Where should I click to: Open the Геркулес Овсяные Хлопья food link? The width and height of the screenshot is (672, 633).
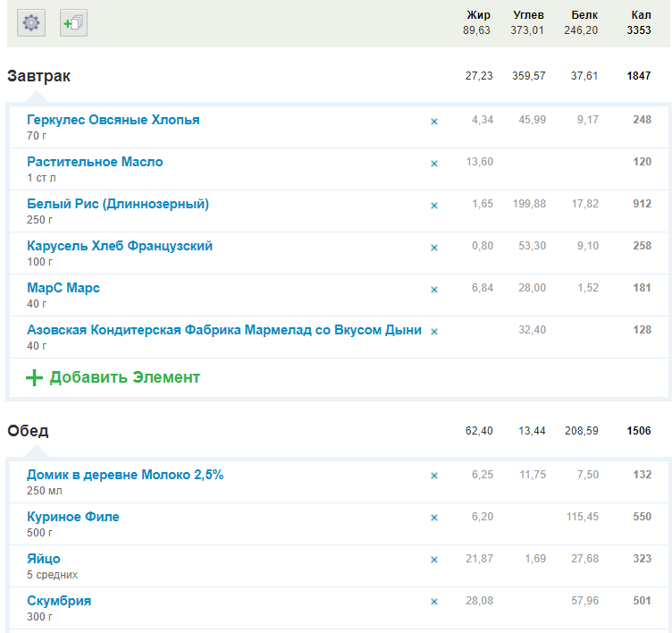pos(113,120)
